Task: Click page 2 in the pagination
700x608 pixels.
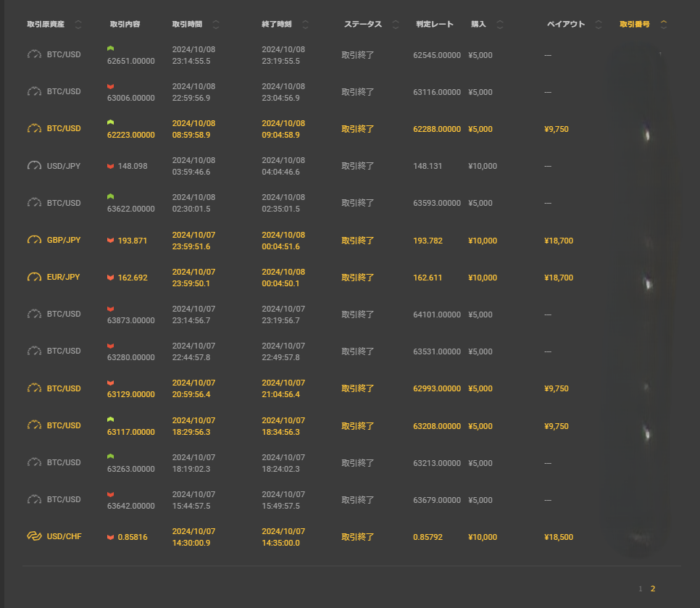Action: pos(653,588)
